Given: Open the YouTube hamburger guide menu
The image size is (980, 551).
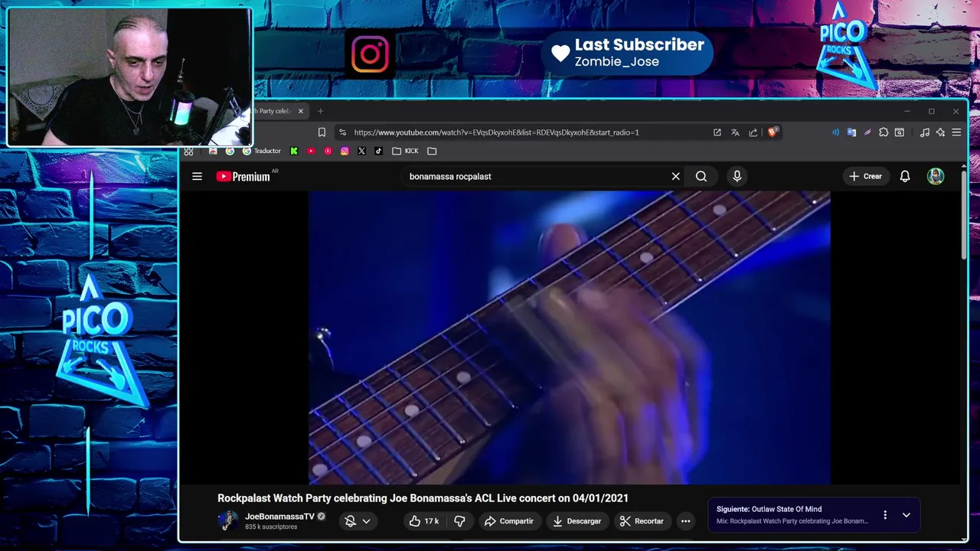Looking at the screenshot, I should coord(197,176).
